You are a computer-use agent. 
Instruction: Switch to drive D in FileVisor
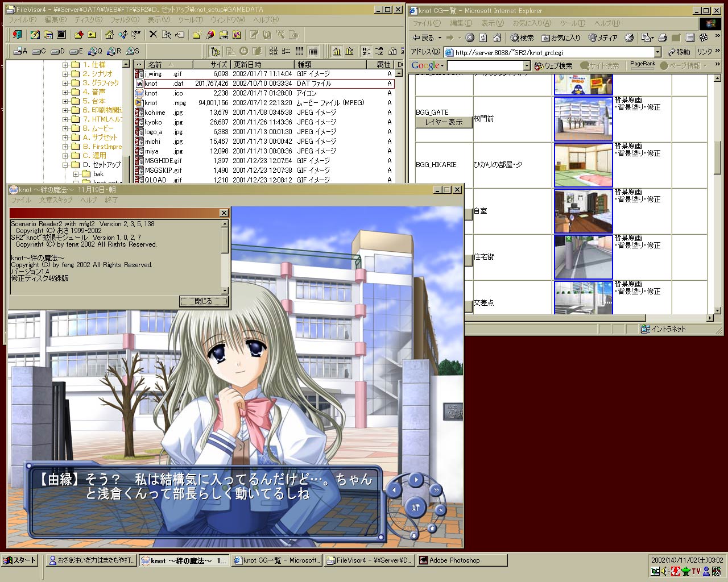(57, 51)
